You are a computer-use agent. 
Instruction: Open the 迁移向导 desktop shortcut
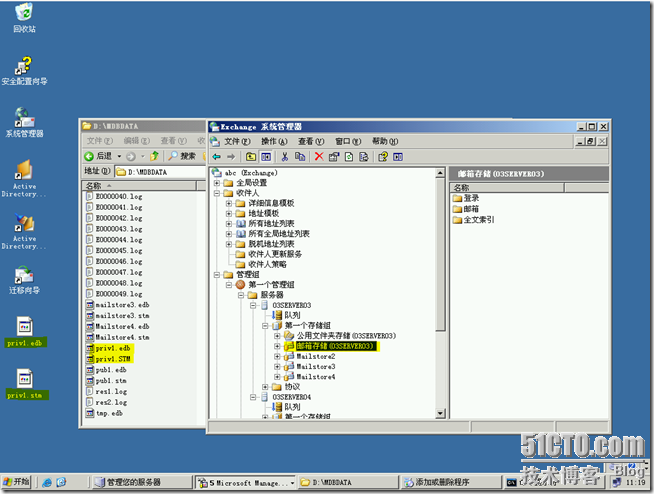24,280
